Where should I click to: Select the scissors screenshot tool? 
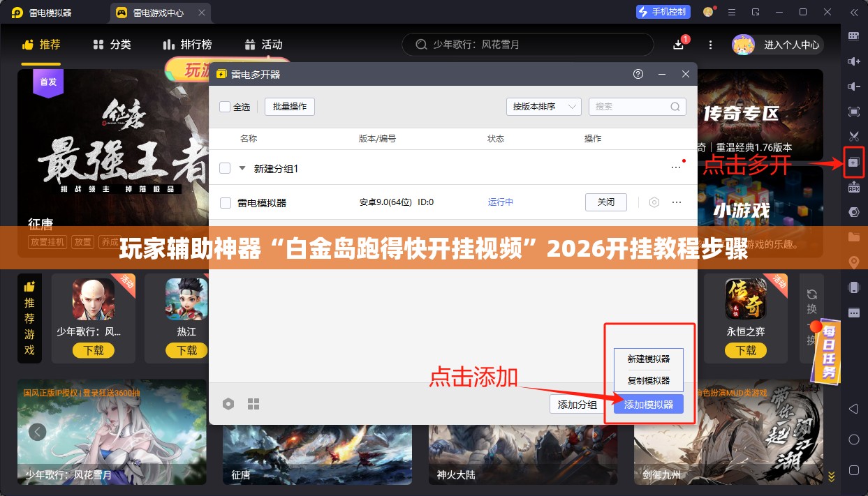tap(853, 136)
